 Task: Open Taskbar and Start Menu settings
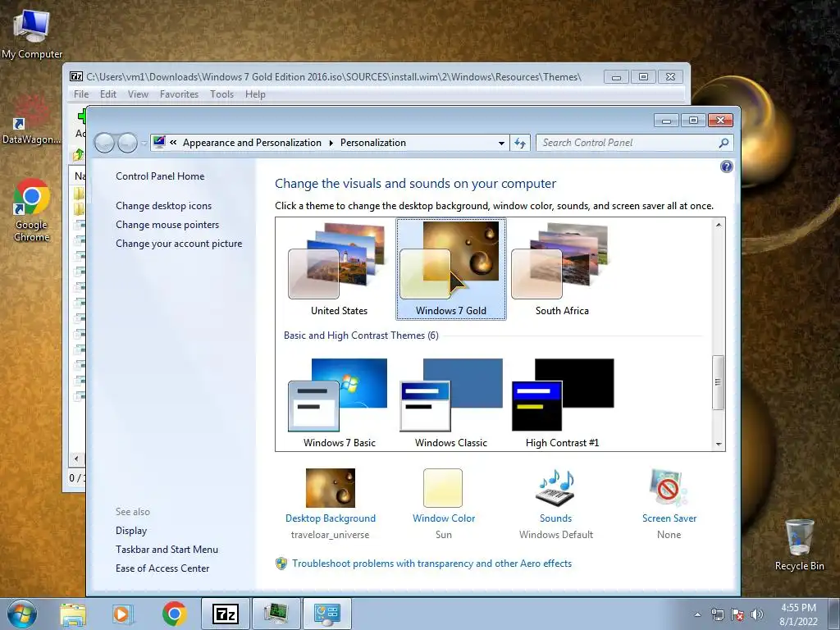tap(167, 549)
